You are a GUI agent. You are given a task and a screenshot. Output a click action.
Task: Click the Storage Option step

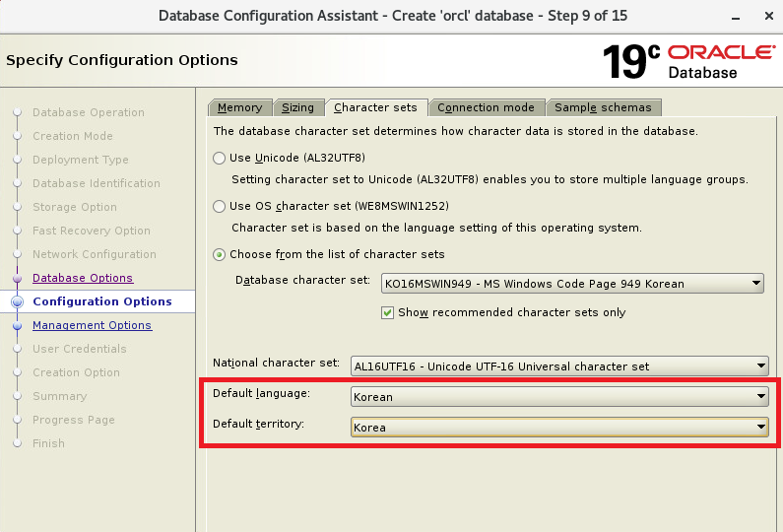tap(75, 207)
